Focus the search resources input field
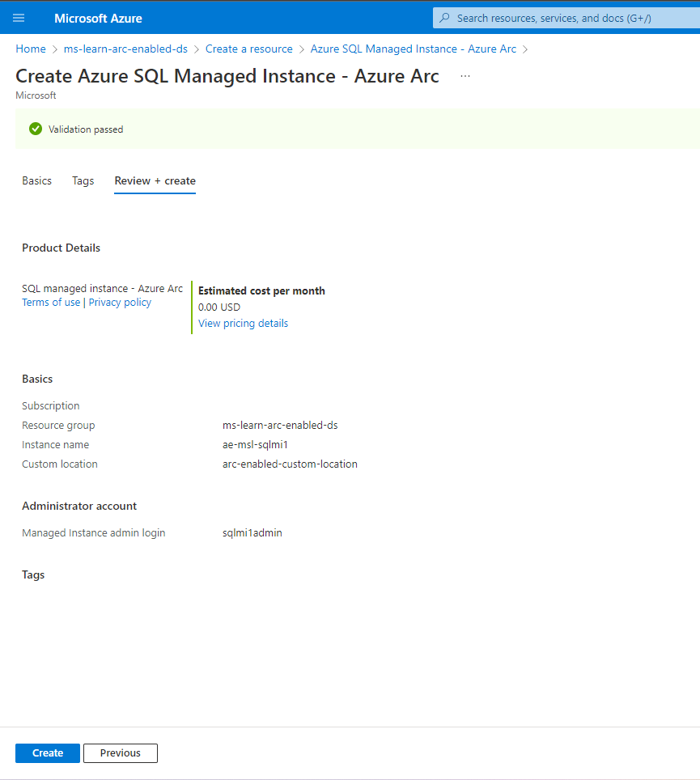This screenshot has width=700, height=780. (566, 18)
